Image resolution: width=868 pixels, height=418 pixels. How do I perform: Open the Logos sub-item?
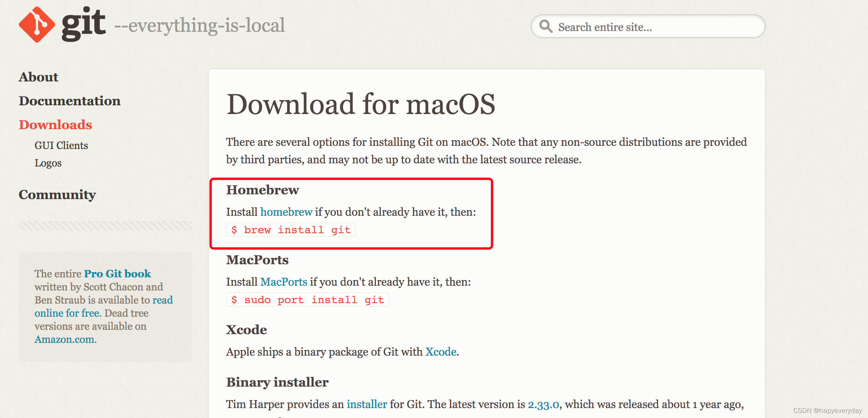48,163
